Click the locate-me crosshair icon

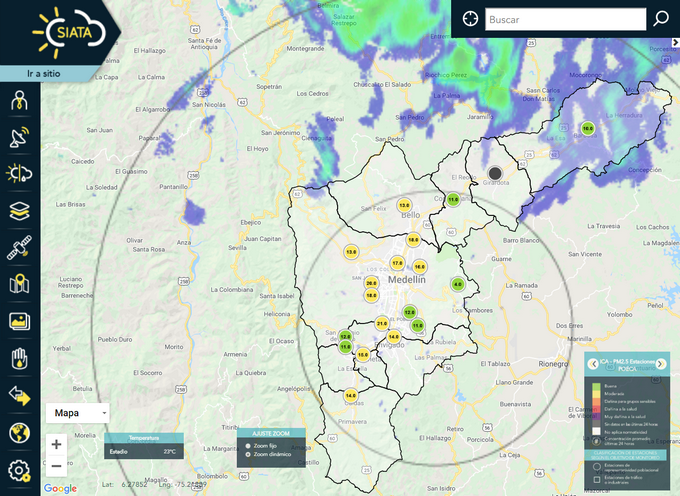470,19
